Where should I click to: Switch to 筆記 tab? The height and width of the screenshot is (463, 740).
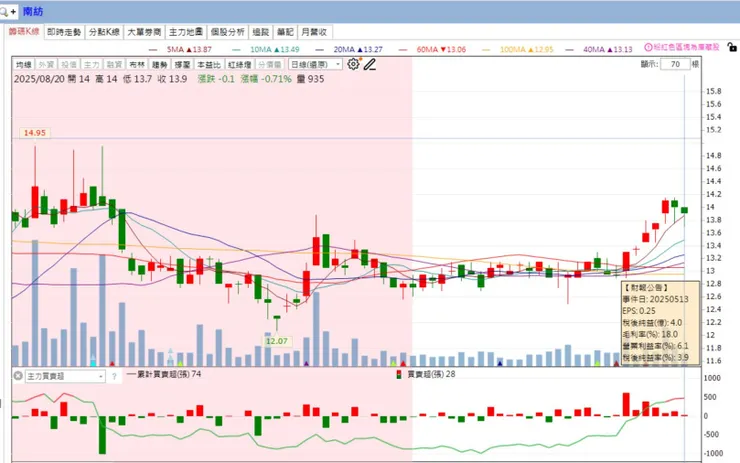[x=285, y=32]
